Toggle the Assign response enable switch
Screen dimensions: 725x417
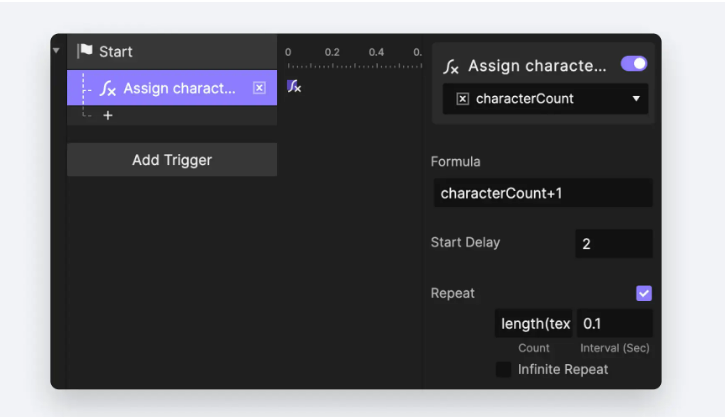(x=634, y=64)
